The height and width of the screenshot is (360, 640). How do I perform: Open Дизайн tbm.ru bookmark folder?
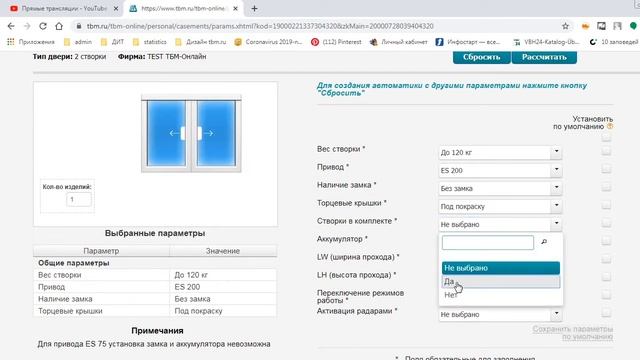tap(200, 42)
